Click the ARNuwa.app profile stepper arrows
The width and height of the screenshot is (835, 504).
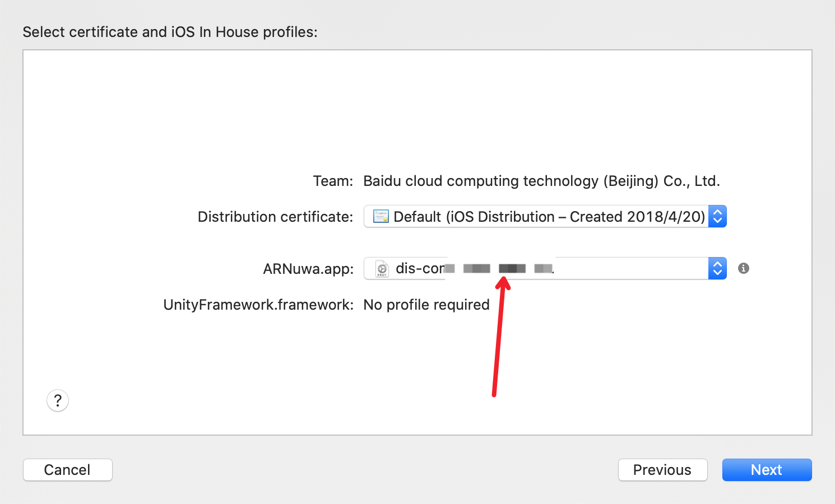click(x=717, y=268)
